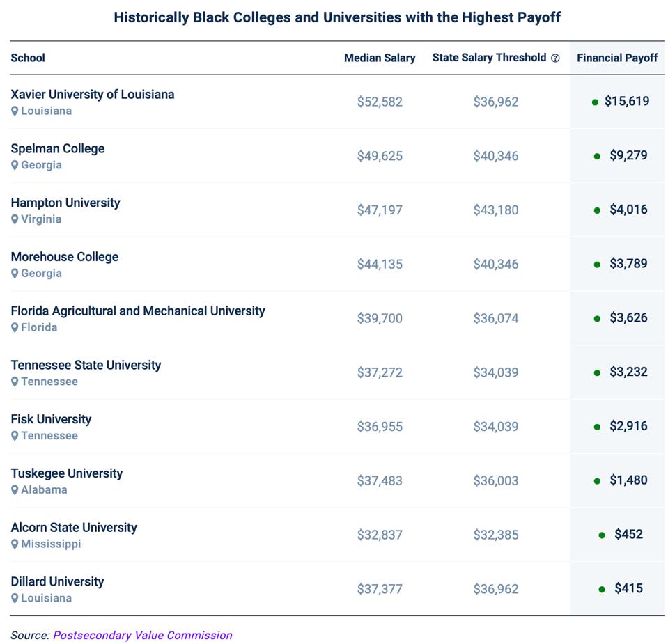Sort by the Financial Payoff column header
This screenshot has width=668, height=644.
(x=617, y=58)
